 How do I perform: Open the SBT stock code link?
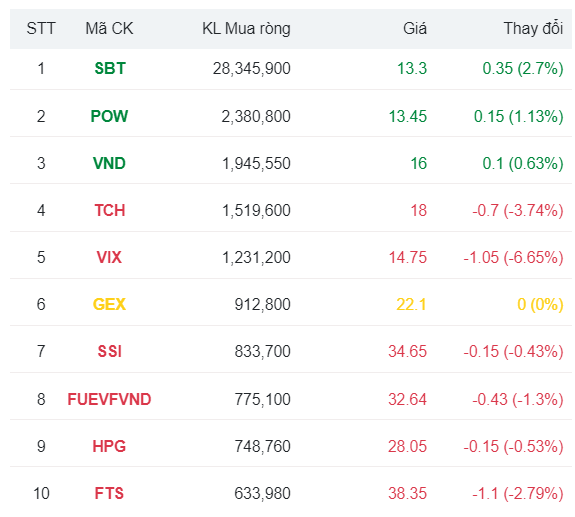point(110,69)
